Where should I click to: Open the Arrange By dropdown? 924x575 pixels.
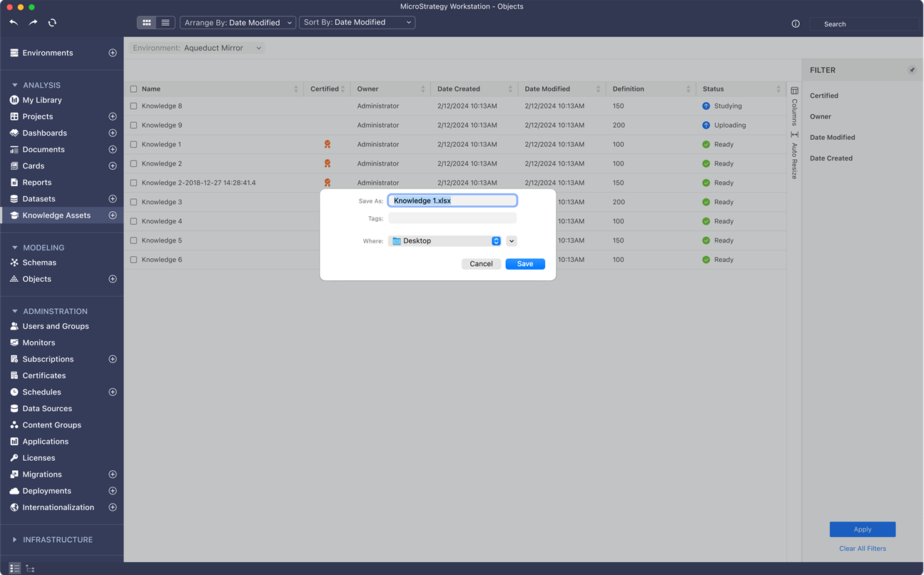tap(238, 23)
